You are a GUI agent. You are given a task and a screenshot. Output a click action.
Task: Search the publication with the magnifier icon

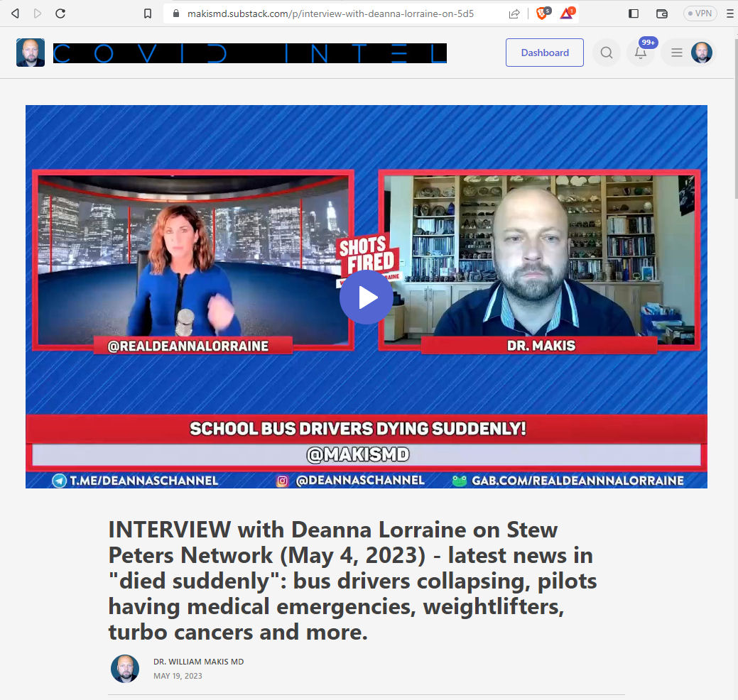[607, 53]
